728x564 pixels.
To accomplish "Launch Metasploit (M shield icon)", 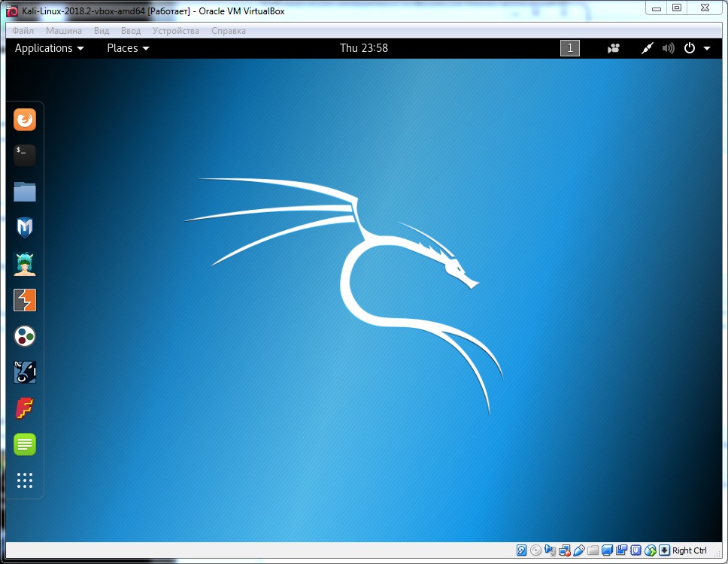I will 25,227.
